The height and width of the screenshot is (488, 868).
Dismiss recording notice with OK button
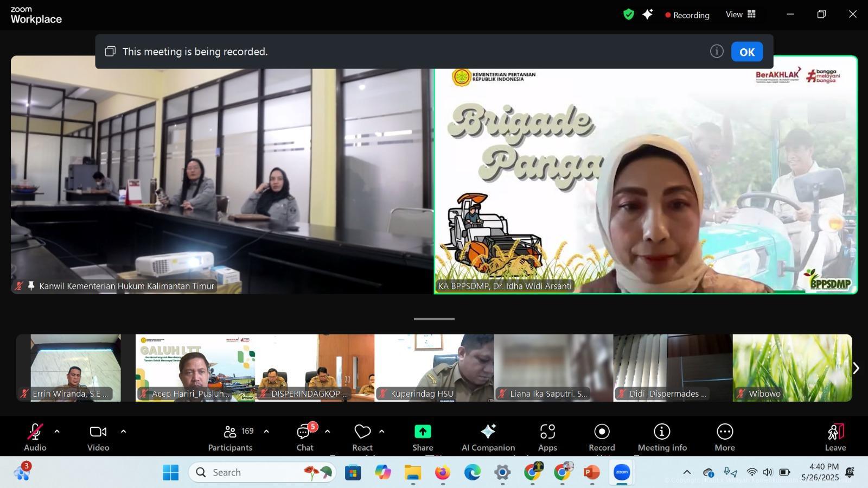(x=746, y=52)
